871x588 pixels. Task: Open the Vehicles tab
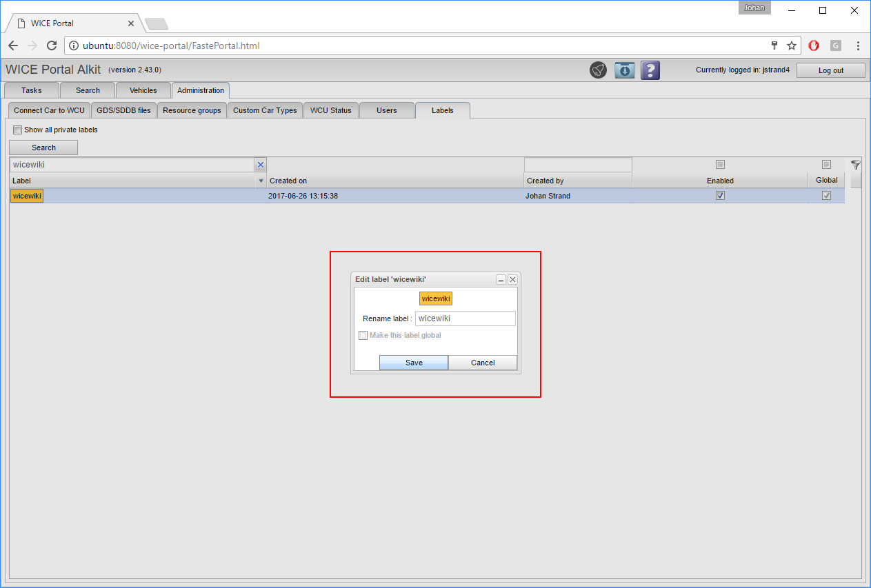143,90
